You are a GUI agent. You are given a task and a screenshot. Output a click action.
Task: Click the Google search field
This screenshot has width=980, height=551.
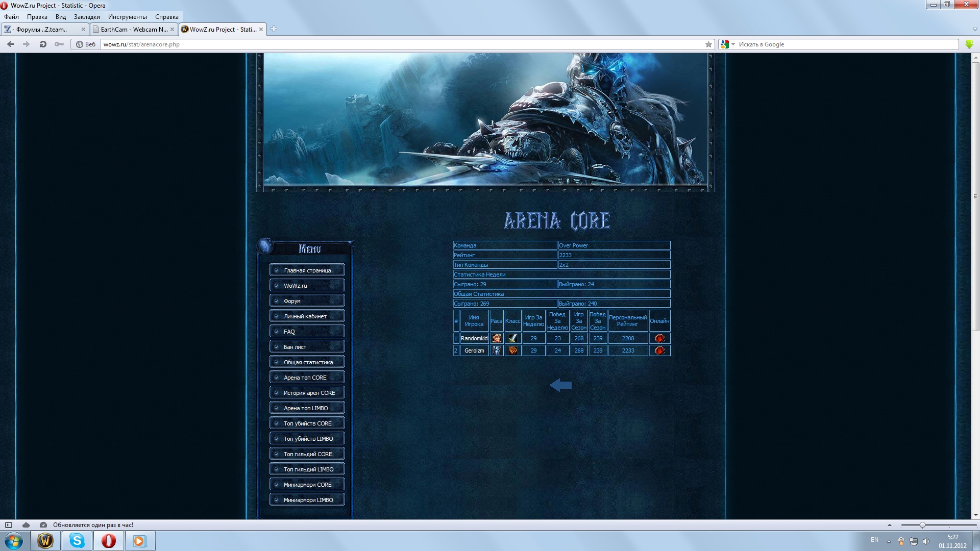point(847,44)
